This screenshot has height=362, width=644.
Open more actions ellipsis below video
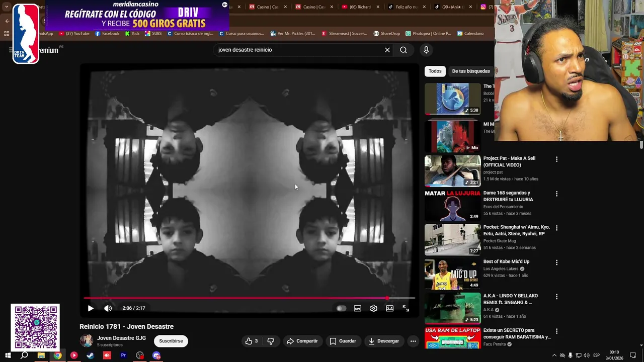click(x=413, y=341)
